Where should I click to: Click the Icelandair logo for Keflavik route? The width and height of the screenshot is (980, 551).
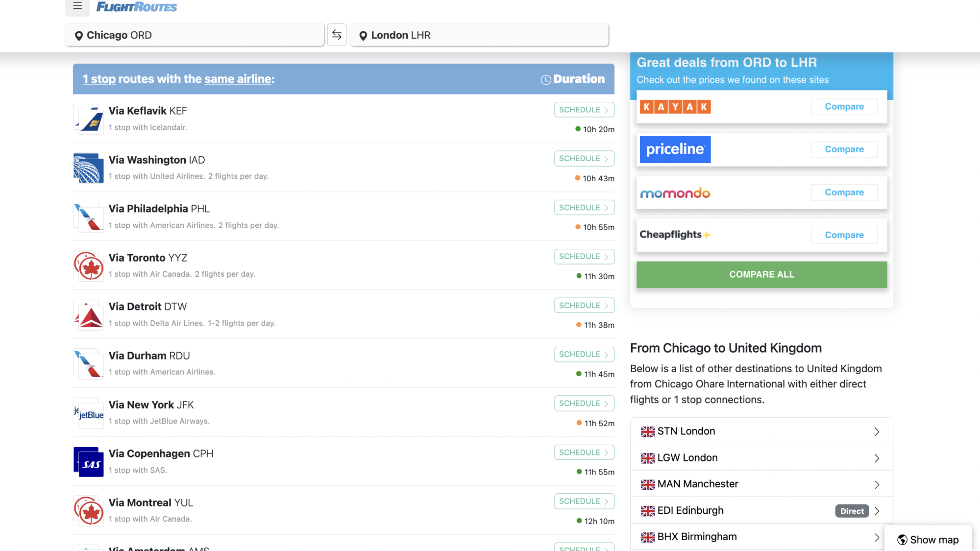[x=89, y=119]
